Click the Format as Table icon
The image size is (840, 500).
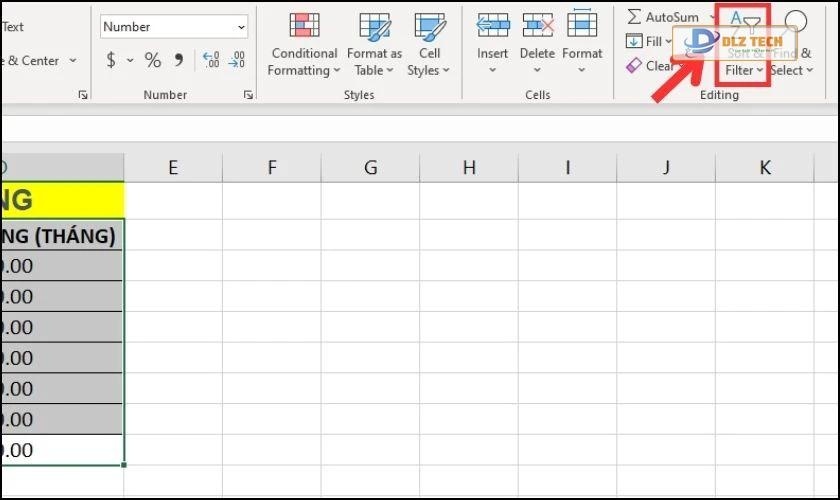pos(374,28)
